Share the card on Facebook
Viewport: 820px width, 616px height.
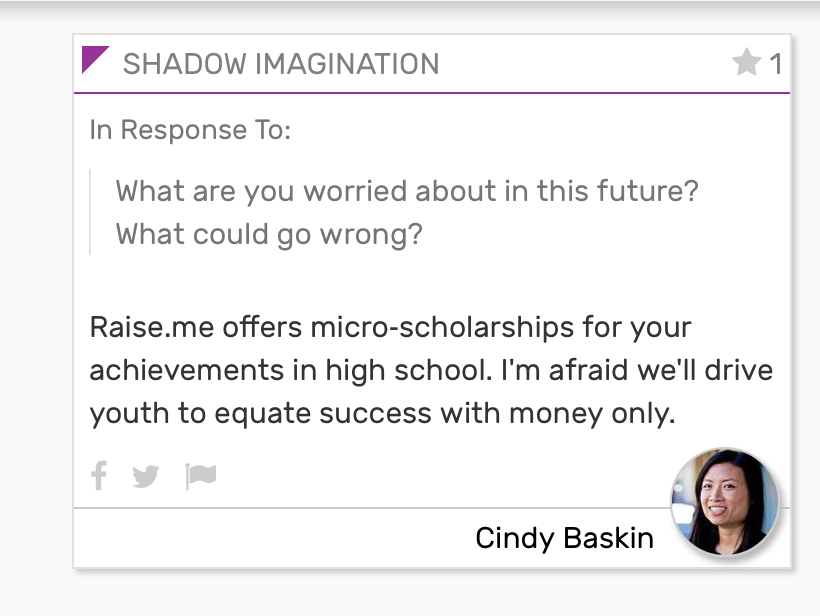tap(99, 475)
